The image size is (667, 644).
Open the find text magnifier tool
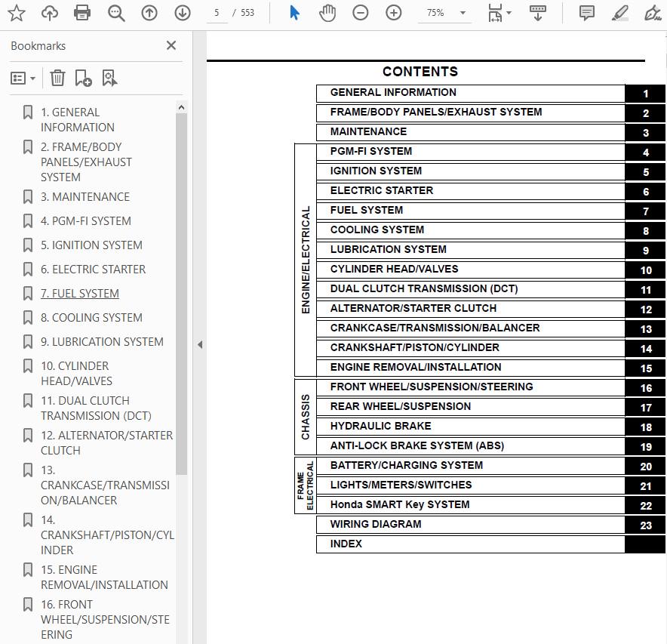click(115, 13)
